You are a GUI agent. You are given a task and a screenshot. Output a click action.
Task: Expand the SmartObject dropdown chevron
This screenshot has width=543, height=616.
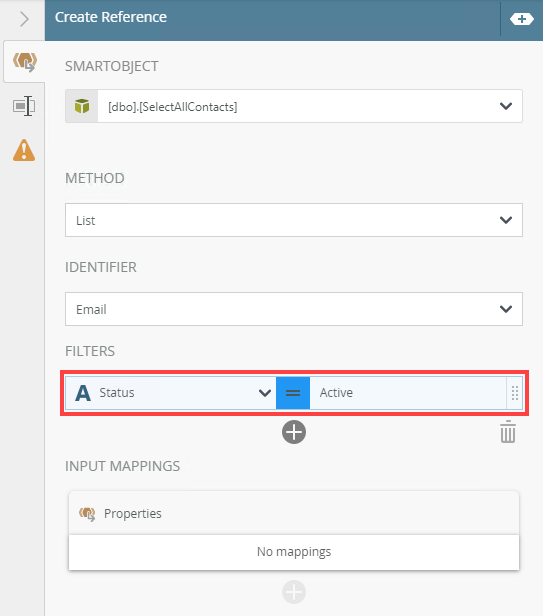click(506, 106)
